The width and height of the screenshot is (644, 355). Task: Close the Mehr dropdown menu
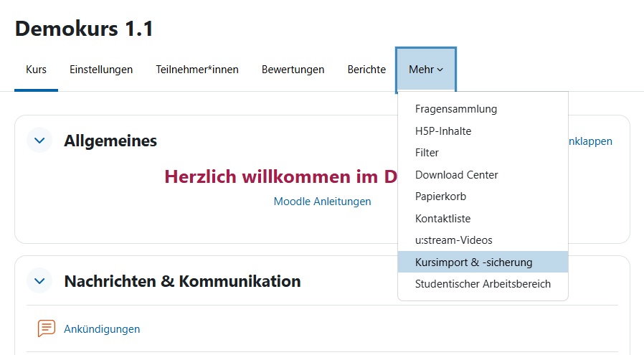[x=426, y=70]
